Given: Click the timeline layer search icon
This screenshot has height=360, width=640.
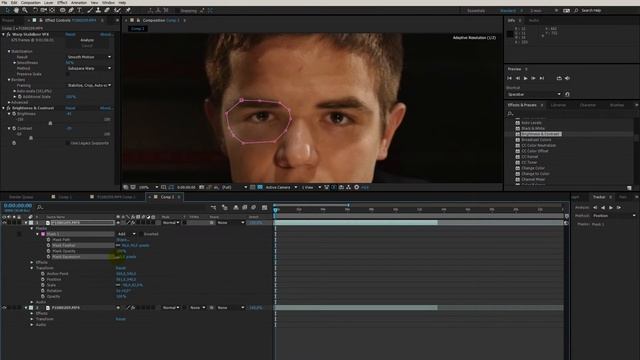Looking at the screenshot, I should point(40,207).
